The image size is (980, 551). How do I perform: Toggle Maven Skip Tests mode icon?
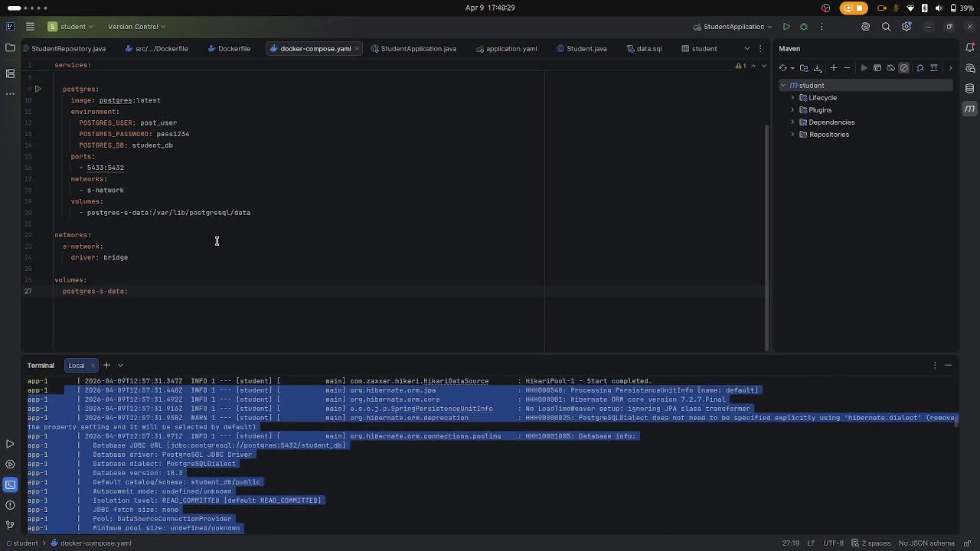904,68
